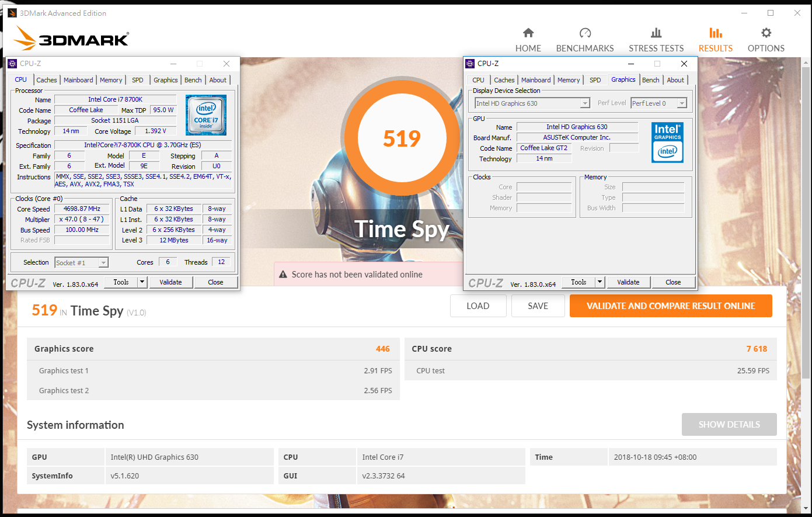Expand the Tools arrow in left CPU-Z
The image size is (812, 517).
pyautogui.click(x=142, y=282)
